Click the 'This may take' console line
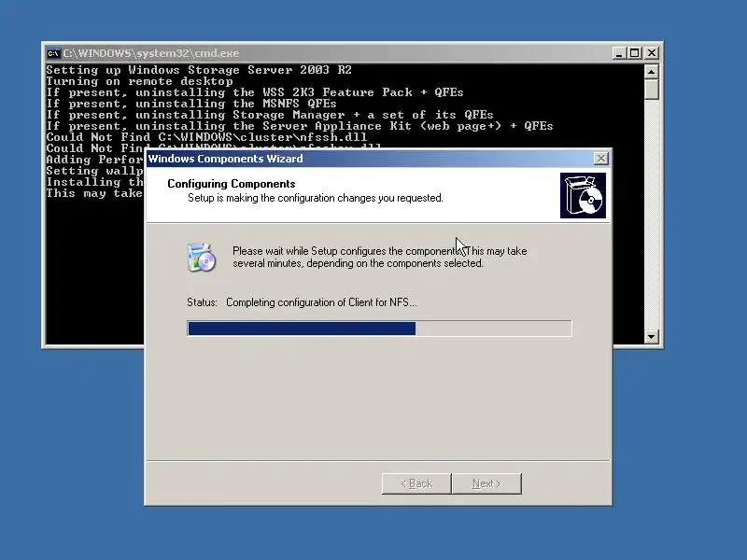Screen dimensions: 747x560 94,193
